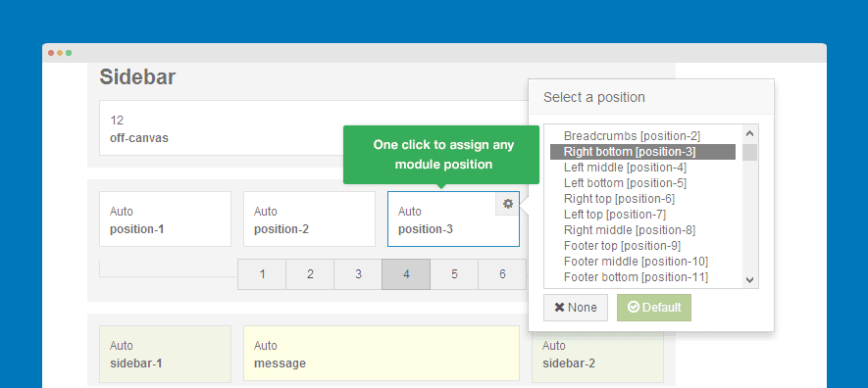Screen dimensions: 868x388
Task: Click the green window dot in title bar
Action: click(x=69, y=53)
